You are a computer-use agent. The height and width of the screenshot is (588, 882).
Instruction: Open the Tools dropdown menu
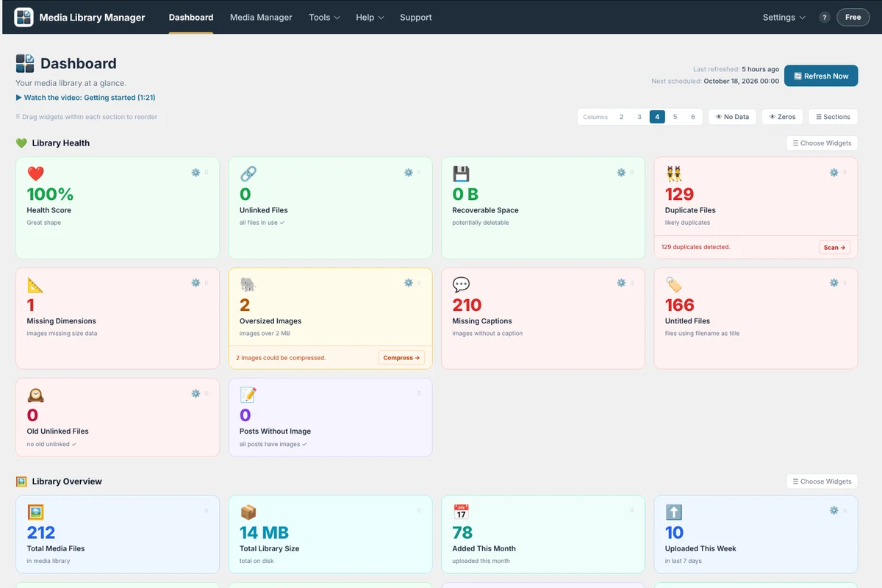[324, 17]
